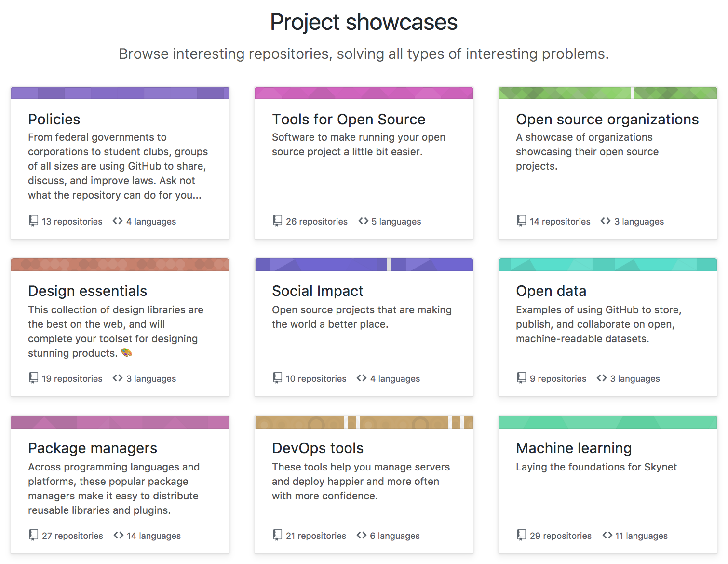Click the code icon beside 6 languages
728x564 pixels.
pos(361,535)
